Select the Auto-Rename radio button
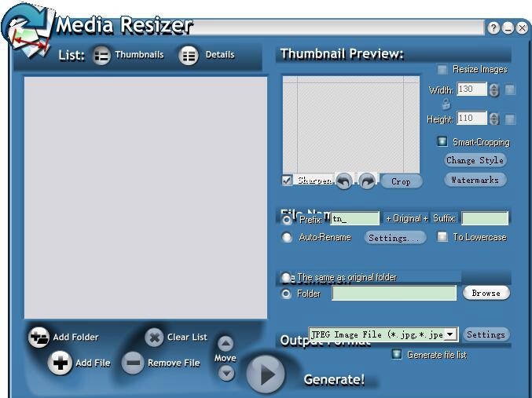 click(x=287, y=237)
